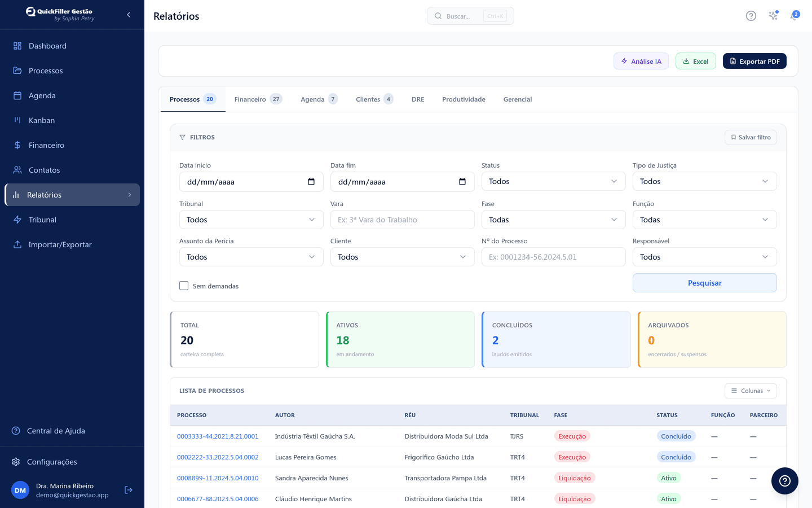This screenshot has height=508, width=812.
Task: Expand the Responsável dropdown
Action: (704, 257)
